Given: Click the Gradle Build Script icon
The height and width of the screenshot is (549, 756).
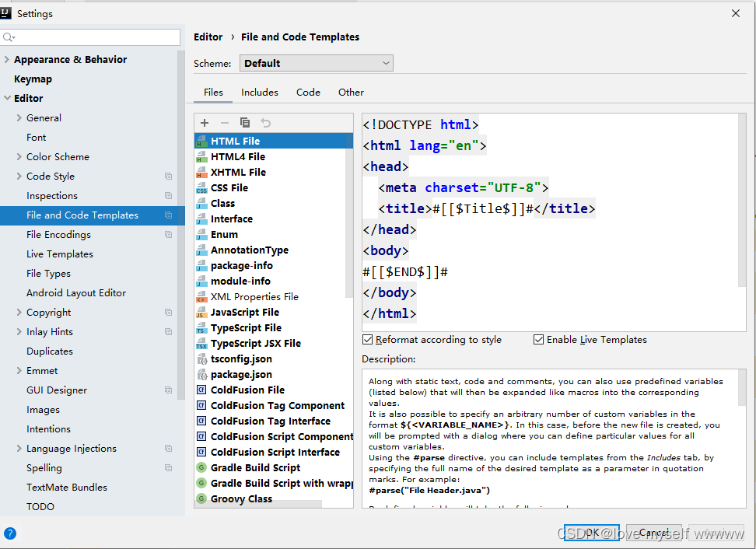Looking at the screenshot, I should [x=201, y=467].
